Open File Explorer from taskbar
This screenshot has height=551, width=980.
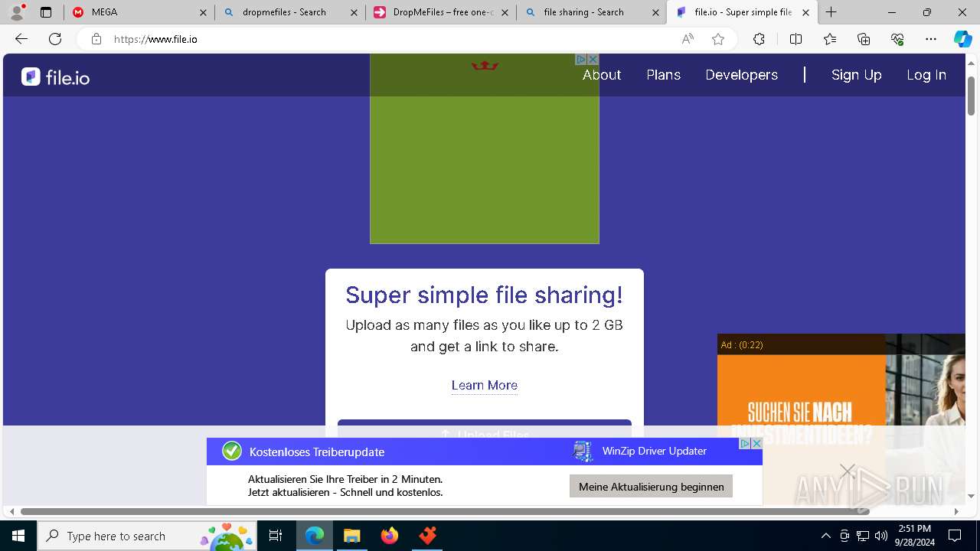coord(351,536)
